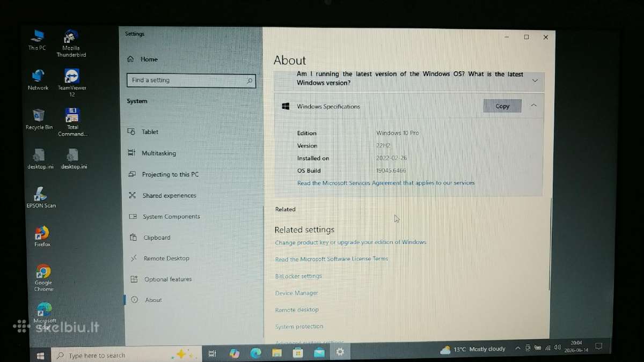Open System Components page
The image size is (644, 362).
tap(165, 216)
